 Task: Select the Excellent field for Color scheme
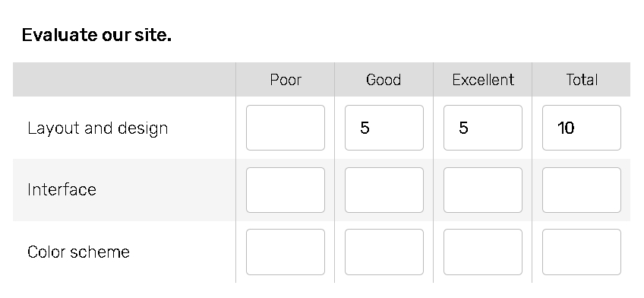coord(483,252)
